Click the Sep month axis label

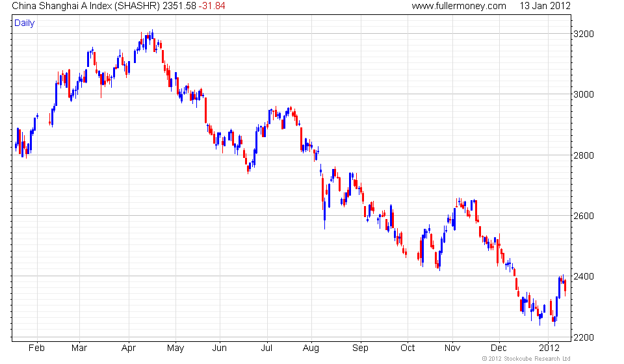(x=360, y=348)
